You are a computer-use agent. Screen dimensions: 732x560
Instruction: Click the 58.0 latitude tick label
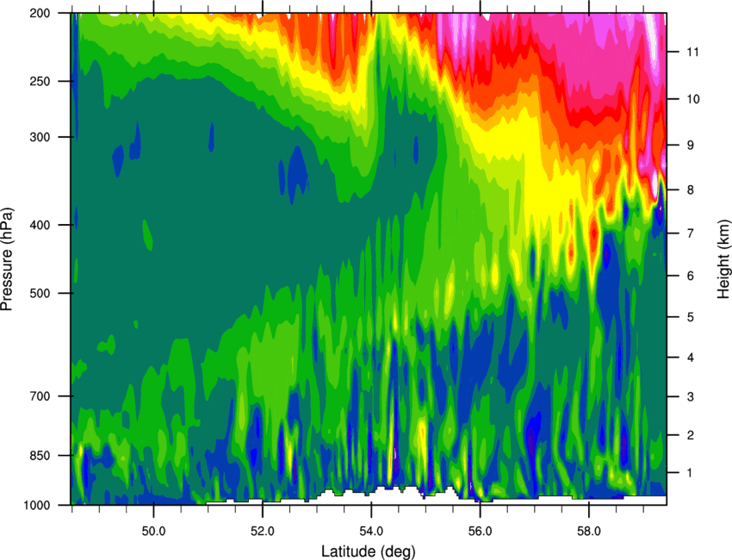coord(589,532)
